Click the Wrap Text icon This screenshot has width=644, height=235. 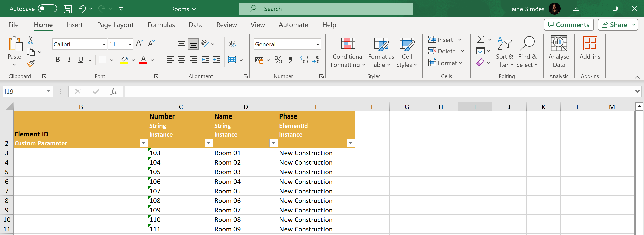[232, 44]
